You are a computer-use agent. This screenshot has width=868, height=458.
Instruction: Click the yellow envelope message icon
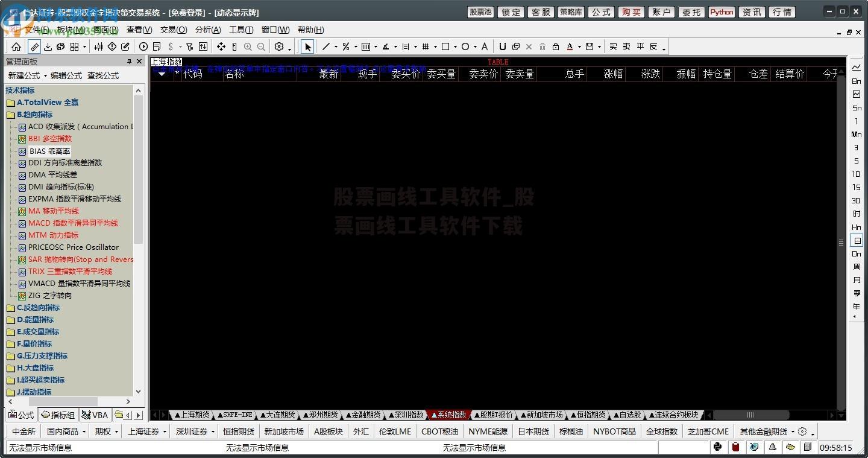(790, 447)
